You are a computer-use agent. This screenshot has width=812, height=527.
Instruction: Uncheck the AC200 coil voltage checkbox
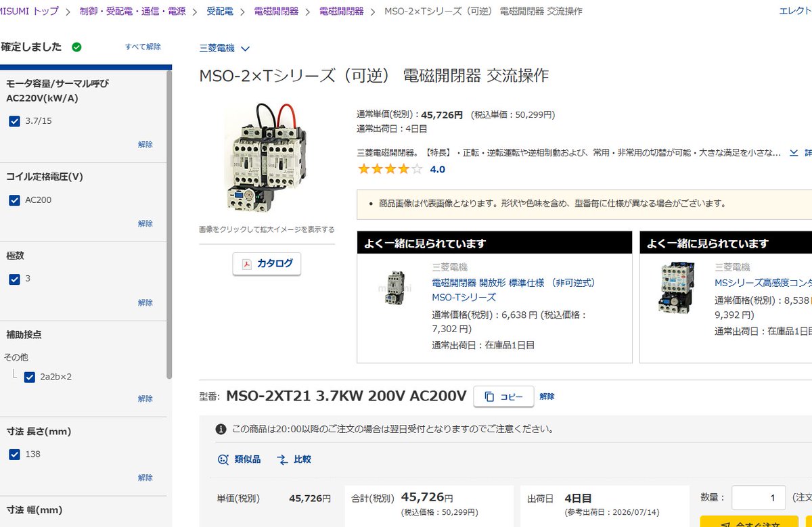tap(14, 200)
